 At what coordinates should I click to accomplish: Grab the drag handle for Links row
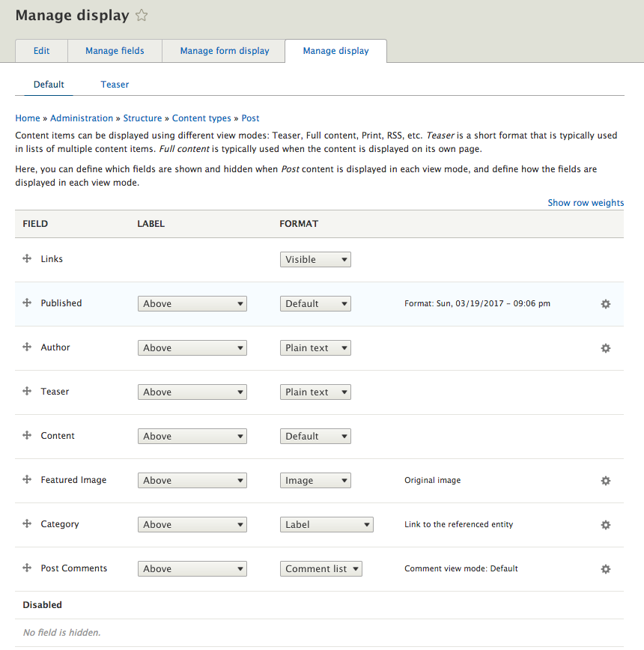(27, 258)
